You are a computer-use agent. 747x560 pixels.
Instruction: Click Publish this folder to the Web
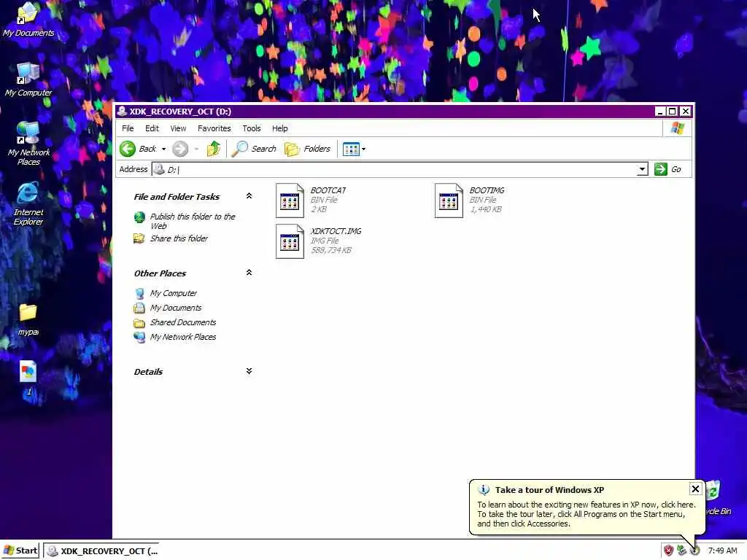coord(193,221)
